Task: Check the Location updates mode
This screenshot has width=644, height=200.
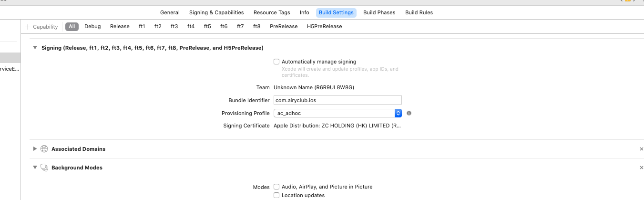Action: 276,195
